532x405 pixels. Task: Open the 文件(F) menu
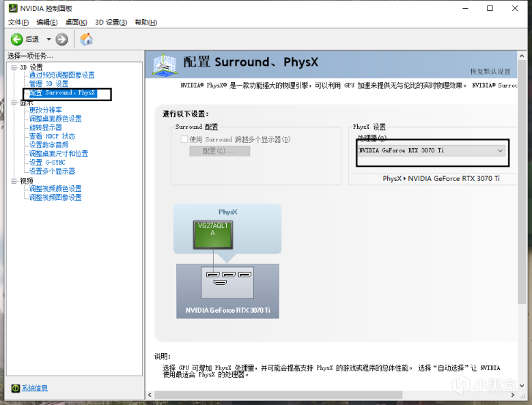tap(18, 23)
